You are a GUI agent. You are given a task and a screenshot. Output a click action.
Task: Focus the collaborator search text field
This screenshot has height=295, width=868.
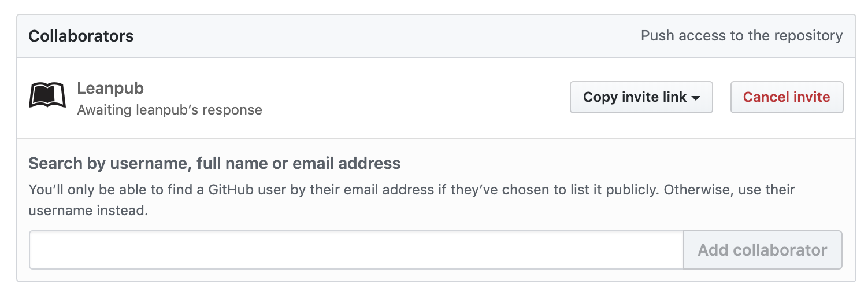(x=356, y=250)
